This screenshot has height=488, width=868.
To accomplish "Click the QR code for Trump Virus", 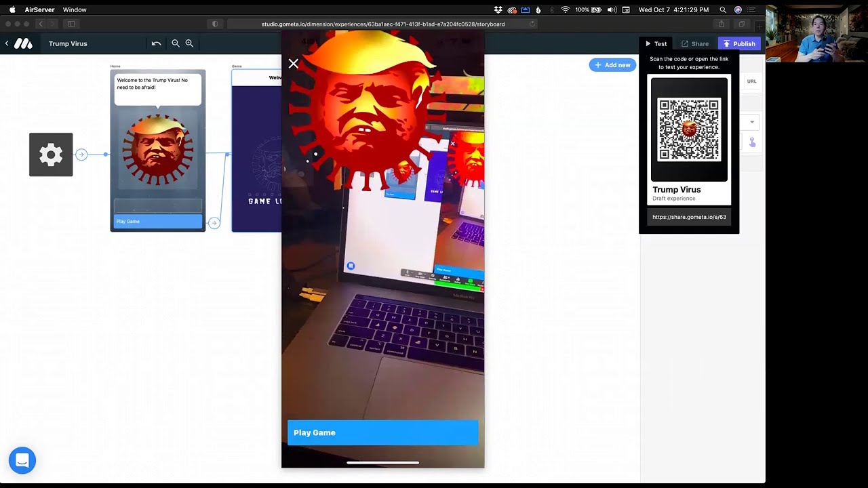I will (x=689, y=129).
